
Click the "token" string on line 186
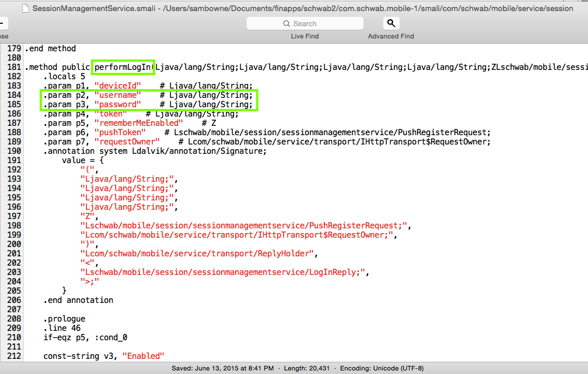pos(111,114)
